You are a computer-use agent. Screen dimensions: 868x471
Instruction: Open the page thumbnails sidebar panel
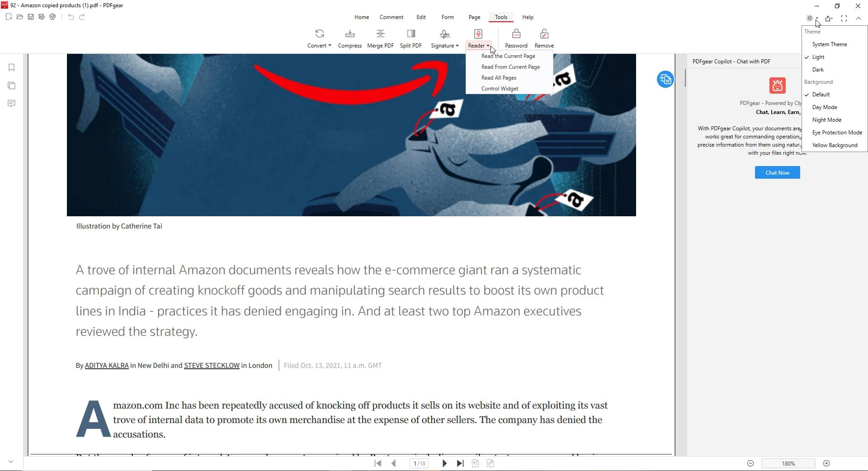point(12,86)
